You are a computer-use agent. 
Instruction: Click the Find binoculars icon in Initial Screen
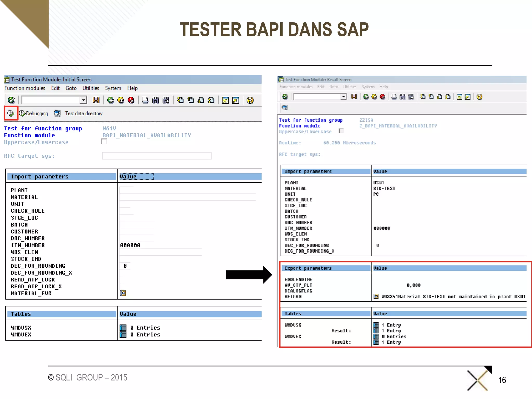(155, 100)
